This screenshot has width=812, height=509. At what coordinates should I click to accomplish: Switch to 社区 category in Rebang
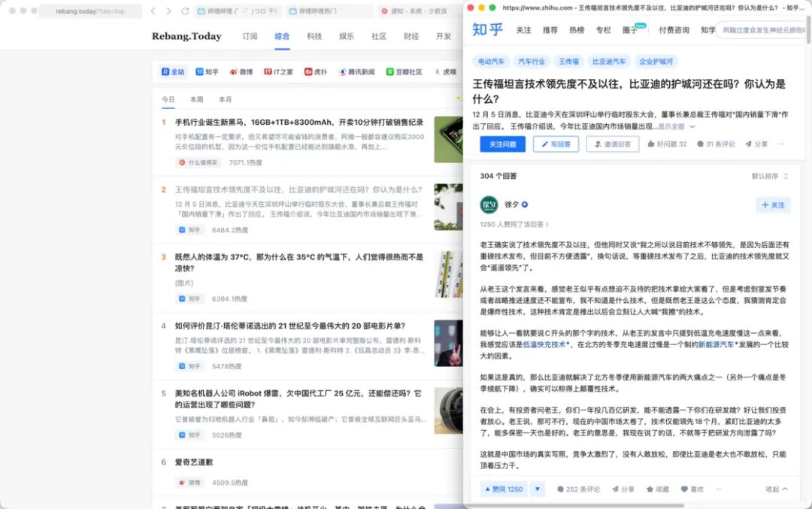[x=378, y=36]
